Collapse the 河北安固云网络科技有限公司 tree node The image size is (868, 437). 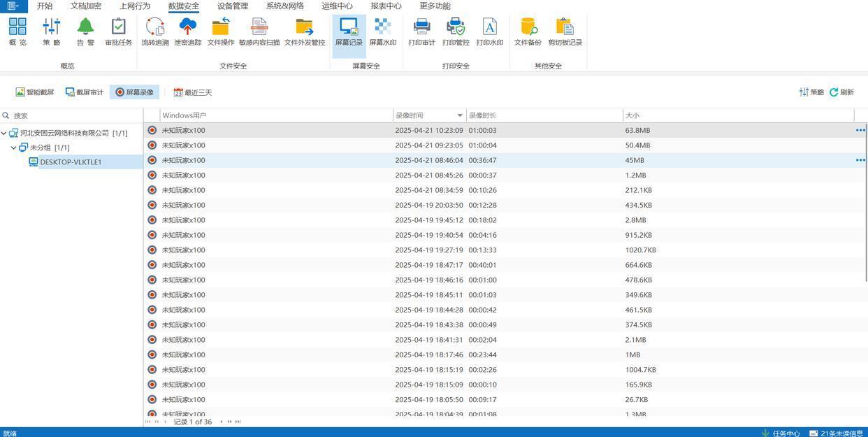coord(4,133)
